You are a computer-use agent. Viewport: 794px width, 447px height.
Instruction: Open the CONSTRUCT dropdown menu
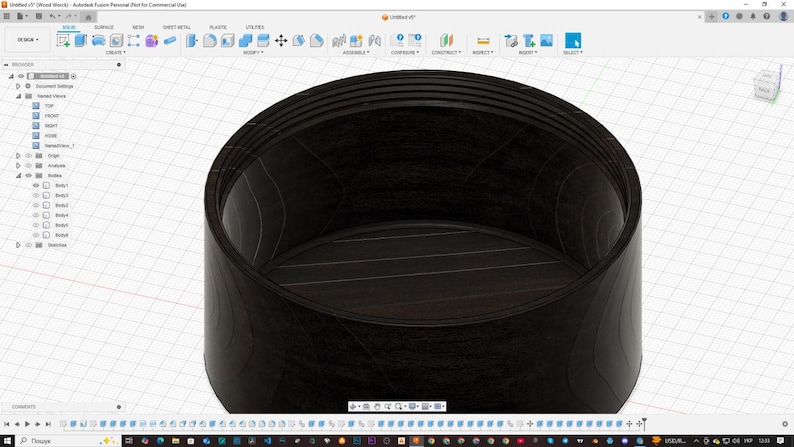[x=446, y=53]
